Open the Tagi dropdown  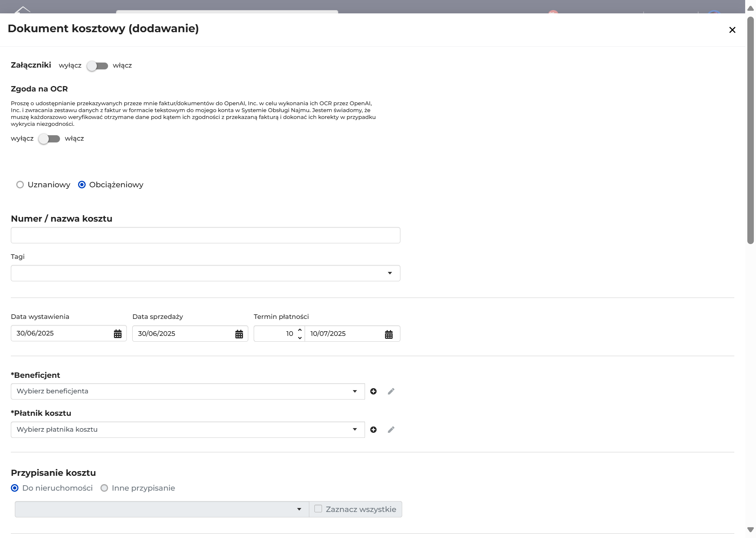tap(206, 273)
